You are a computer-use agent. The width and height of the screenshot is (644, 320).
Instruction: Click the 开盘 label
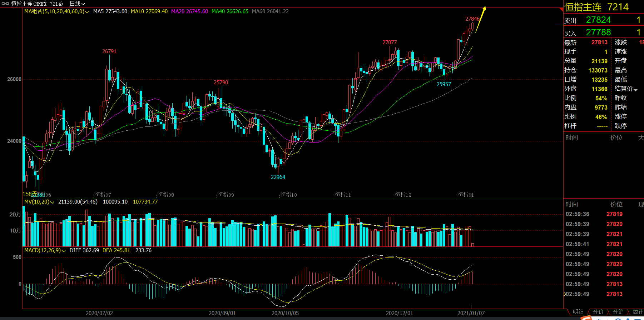(x=621, y=61)
